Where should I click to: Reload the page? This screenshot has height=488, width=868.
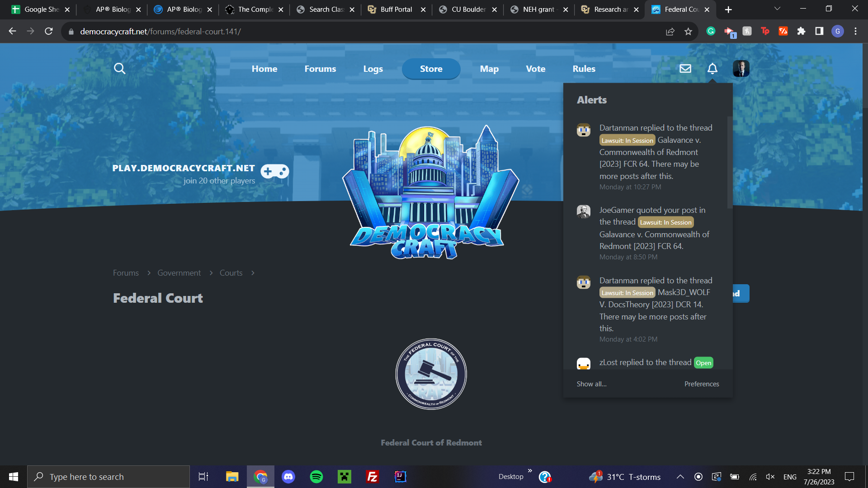pos(49,31)
